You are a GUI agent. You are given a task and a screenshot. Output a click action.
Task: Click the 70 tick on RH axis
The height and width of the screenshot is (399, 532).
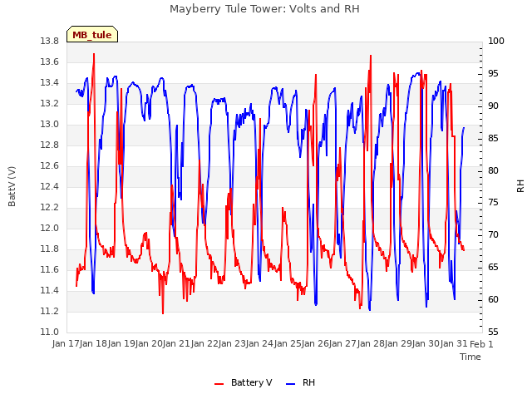493,235
